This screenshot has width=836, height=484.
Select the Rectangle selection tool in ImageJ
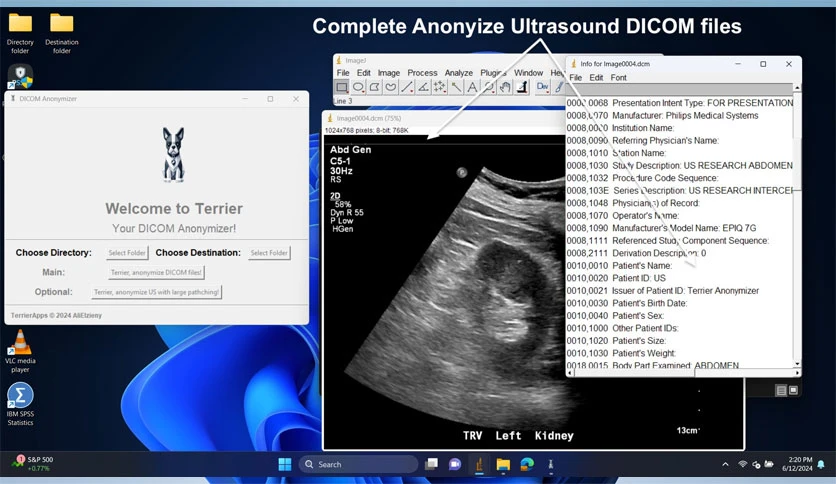(342, 87)
